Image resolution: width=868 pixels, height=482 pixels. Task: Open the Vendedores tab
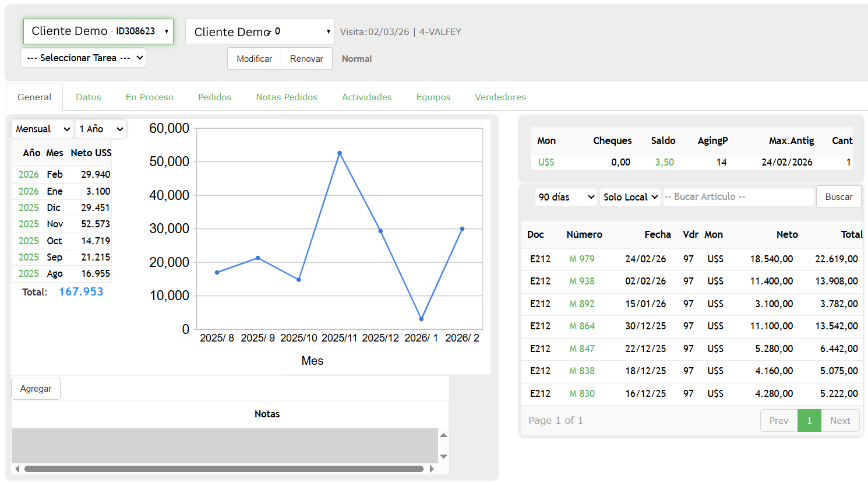[x=500, y=97]
